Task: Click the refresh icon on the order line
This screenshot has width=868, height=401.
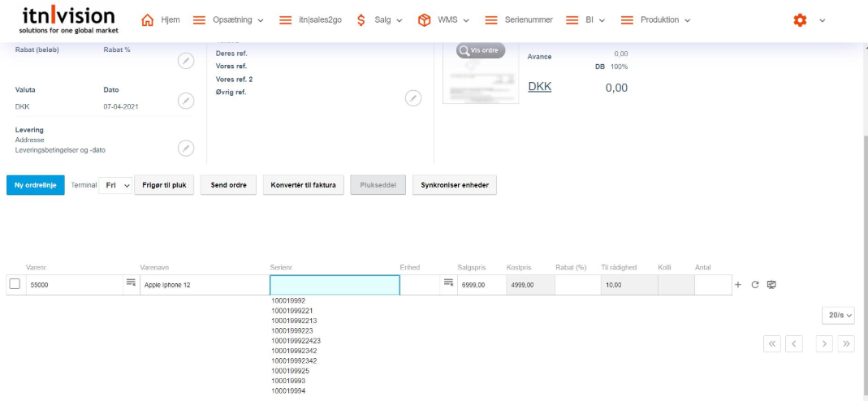Action: (x=755, y=285)
